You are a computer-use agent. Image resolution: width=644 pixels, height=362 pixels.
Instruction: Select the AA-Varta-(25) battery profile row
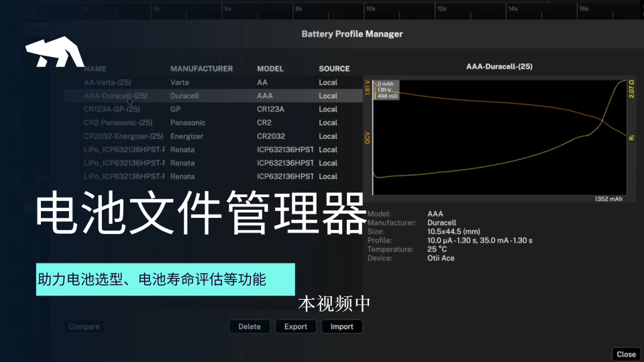[213, 82]
